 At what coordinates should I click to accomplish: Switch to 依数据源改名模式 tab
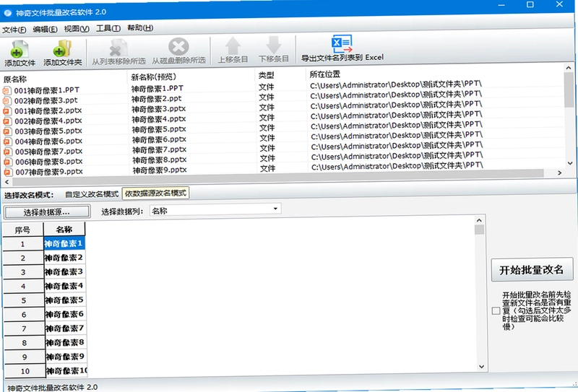[155, 193]
